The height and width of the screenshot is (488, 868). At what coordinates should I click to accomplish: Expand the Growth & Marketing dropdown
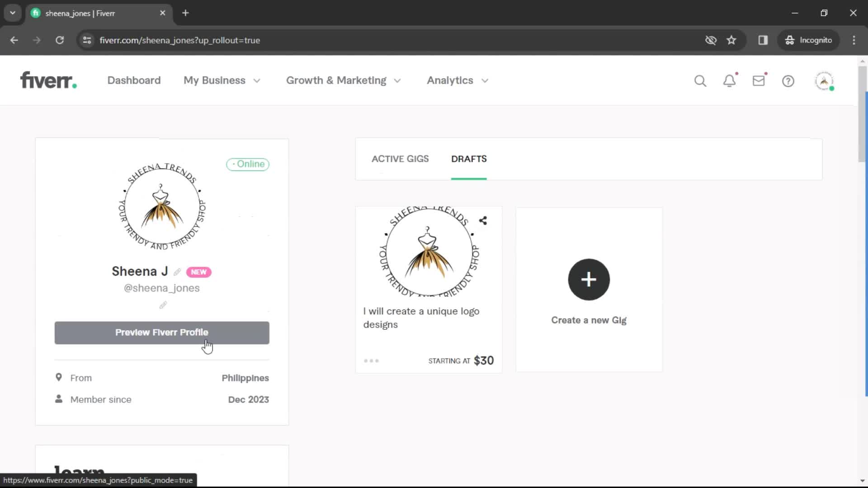pyautogui.click(x=344, y=80)
